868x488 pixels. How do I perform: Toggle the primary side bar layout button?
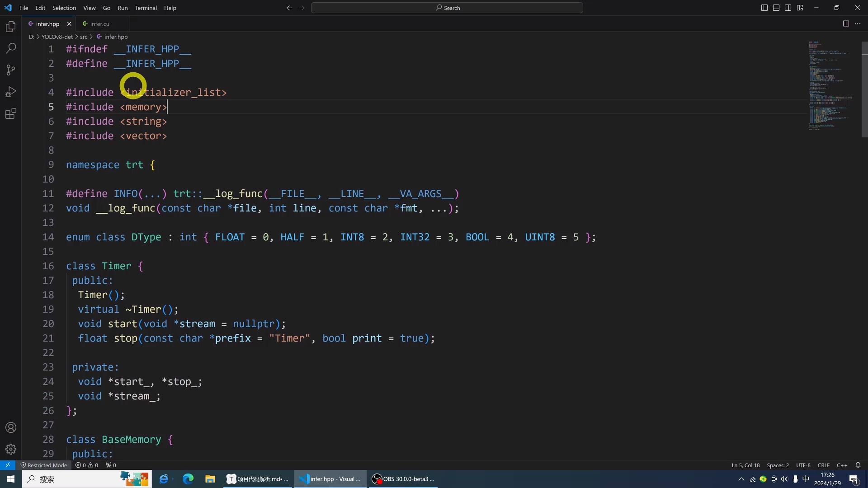764,8
